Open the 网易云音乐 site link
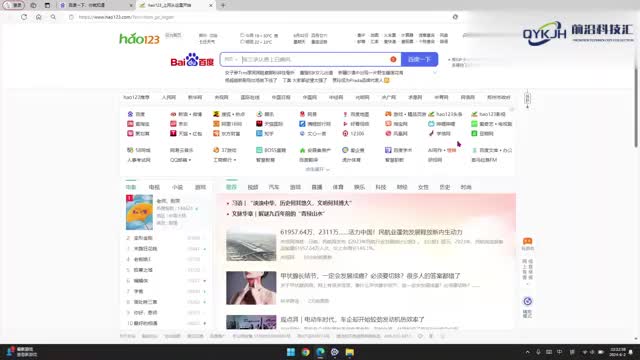The width and height of the screenshot is (640, 360). pyautogui.click(x=182, y=150)
